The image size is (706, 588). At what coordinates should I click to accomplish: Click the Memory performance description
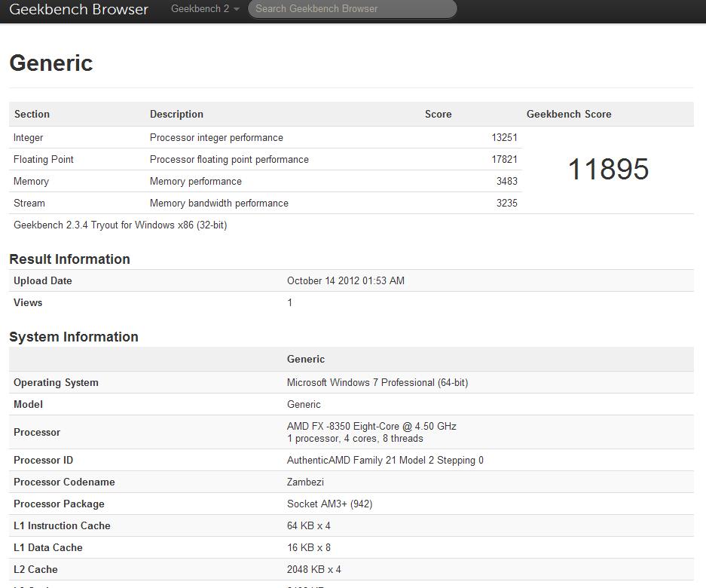coord(196,182)
